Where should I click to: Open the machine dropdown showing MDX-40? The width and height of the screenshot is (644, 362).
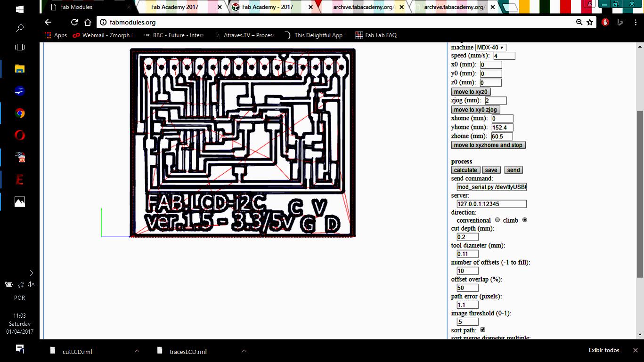(x=490, y=48)
